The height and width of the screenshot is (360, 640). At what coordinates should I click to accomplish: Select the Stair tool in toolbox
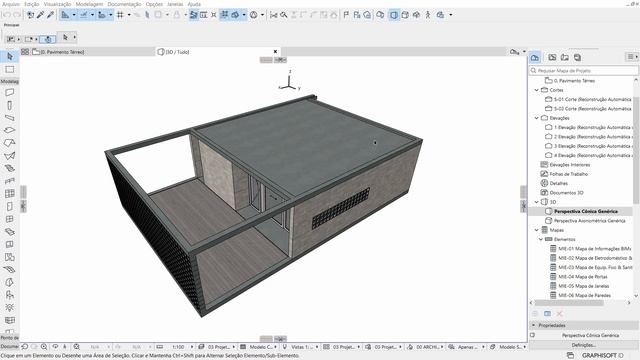(x=10, y=168)
